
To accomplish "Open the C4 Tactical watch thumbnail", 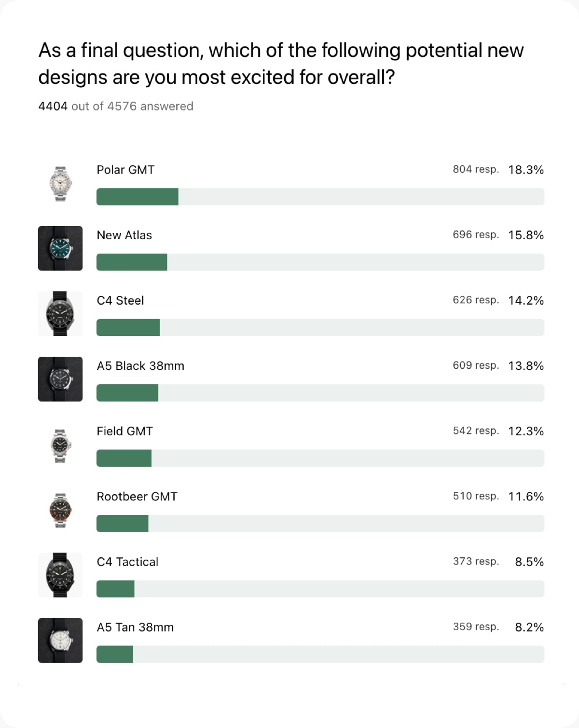I will click(x=60, y=575).
